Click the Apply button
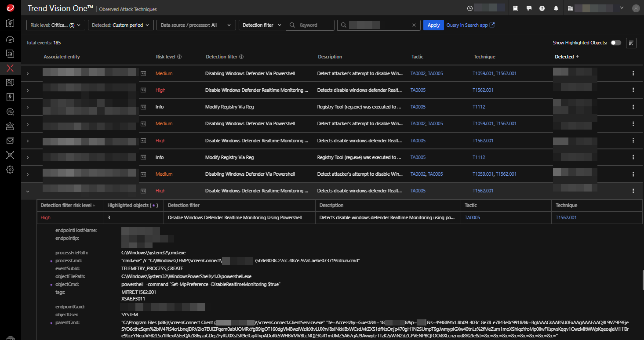Screen dimensions: 644x340 click(433, 25)
